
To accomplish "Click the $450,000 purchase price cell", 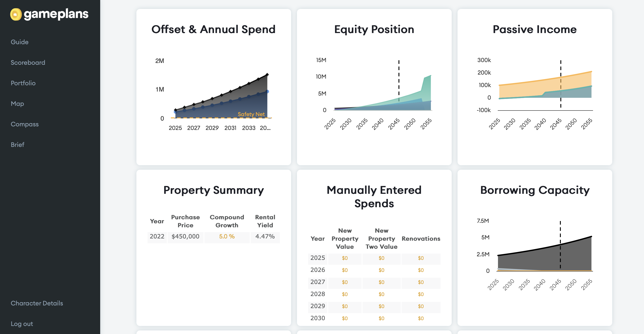I will pos(185,236).
